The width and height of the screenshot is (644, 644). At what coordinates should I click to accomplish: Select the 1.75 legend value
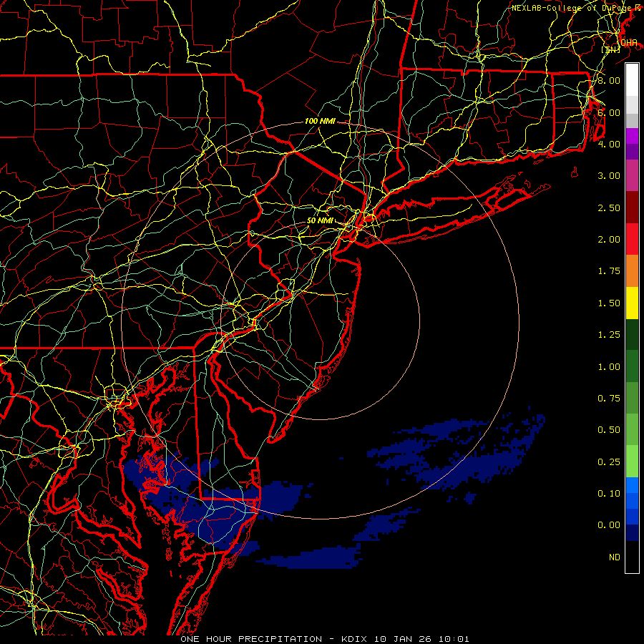[609, 271]
